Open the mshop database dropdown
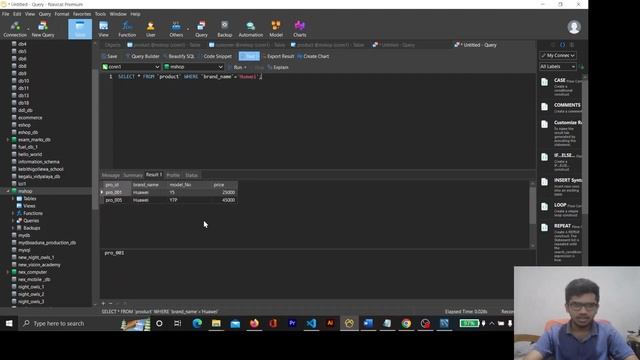 [x=193, y=67]
